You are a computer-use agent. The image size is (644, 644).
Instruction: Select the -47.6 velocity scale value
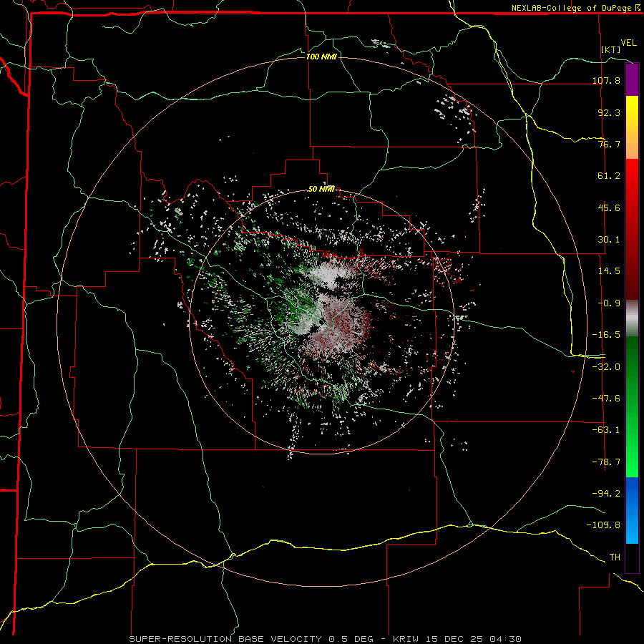point(606,399)
